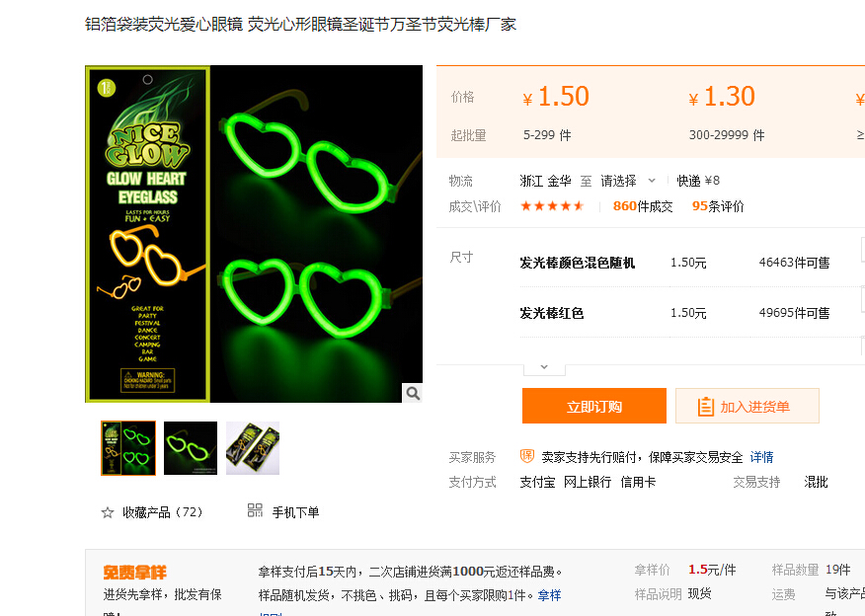
Task: Click the 加入进货单 button
Action: (747, 406)
